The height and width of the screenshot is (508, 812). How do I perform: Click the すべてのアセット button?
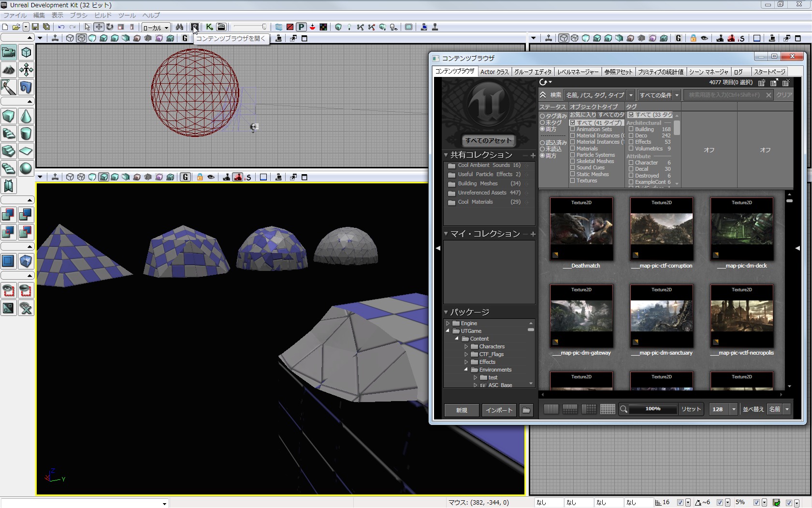(x=488, y=141)
